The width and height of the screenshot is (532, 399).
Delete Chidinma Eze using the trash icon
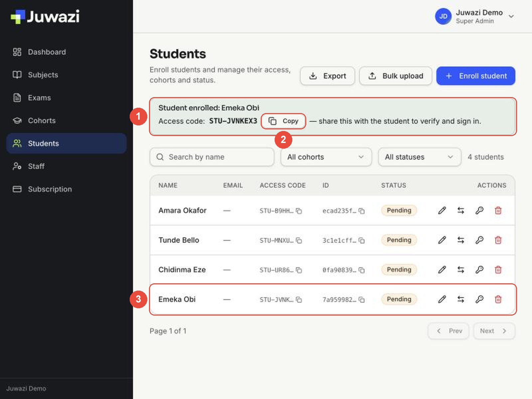(x=498, y=270)
